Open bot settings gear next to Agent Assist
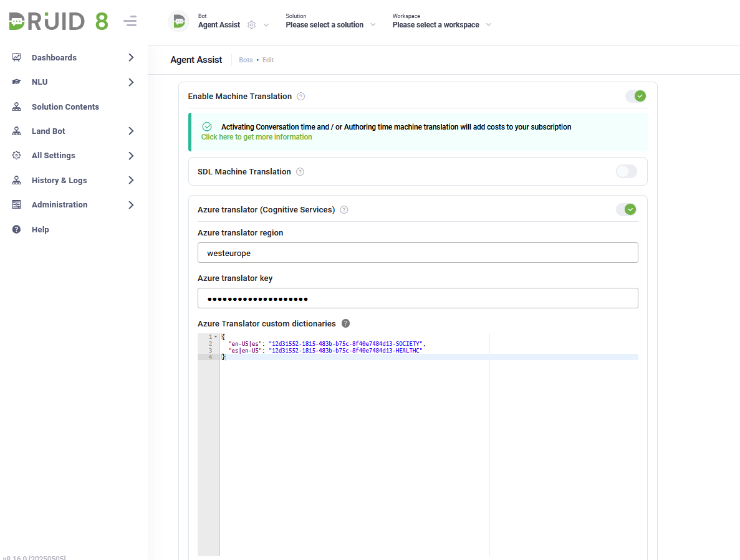 click(x=251, y=25)
